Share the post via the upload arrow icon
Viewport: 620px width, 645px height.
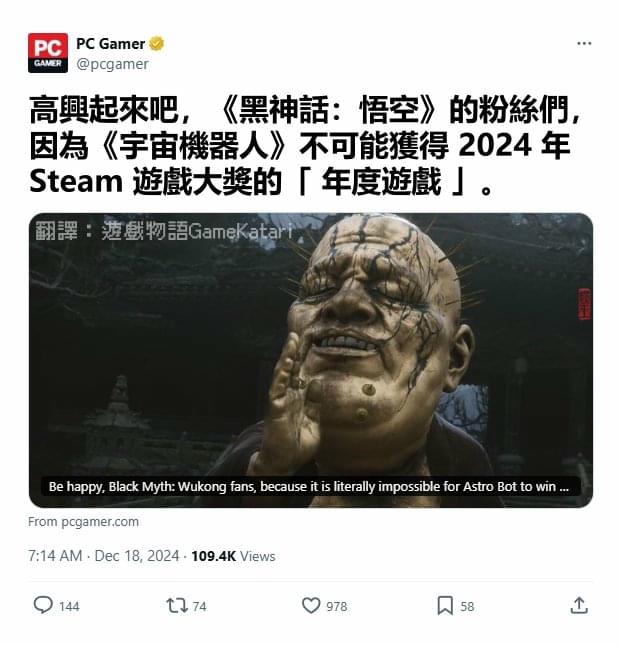pos(579,606)
